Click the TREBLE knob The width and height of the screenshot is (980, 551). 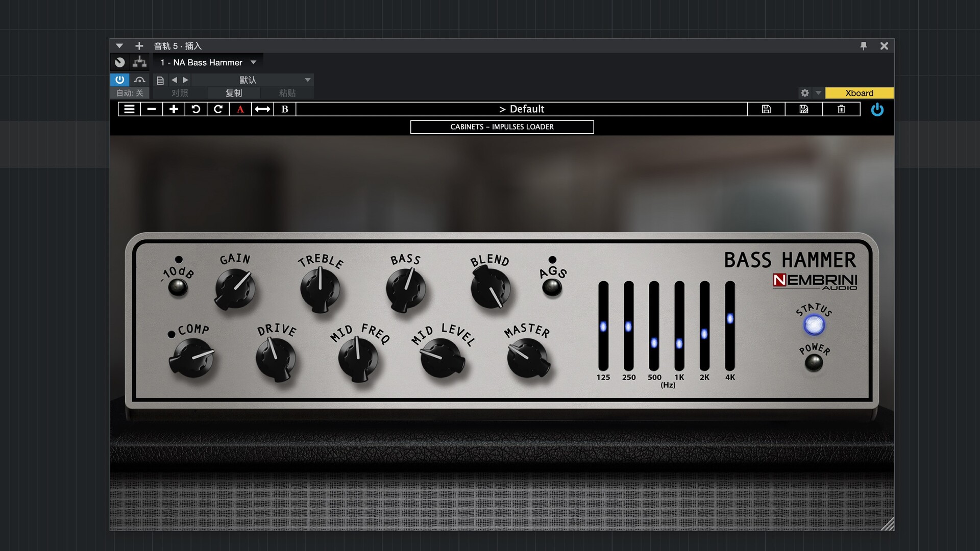[321, 290]
